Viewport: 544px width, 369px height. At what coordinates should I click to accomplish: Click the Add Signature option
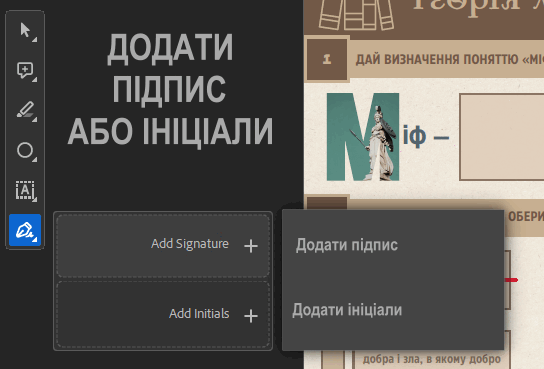coord(163,246)
